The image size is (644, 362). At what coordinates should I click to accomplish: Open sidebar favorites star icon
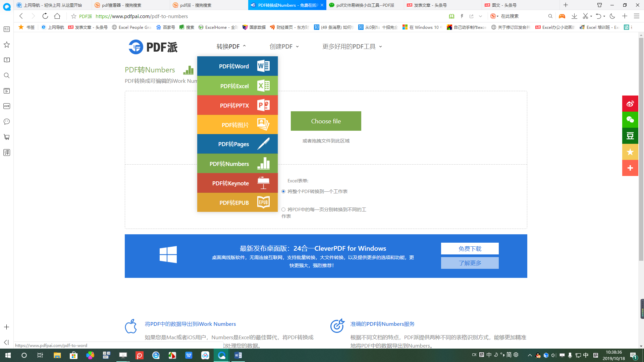point(7,45)
